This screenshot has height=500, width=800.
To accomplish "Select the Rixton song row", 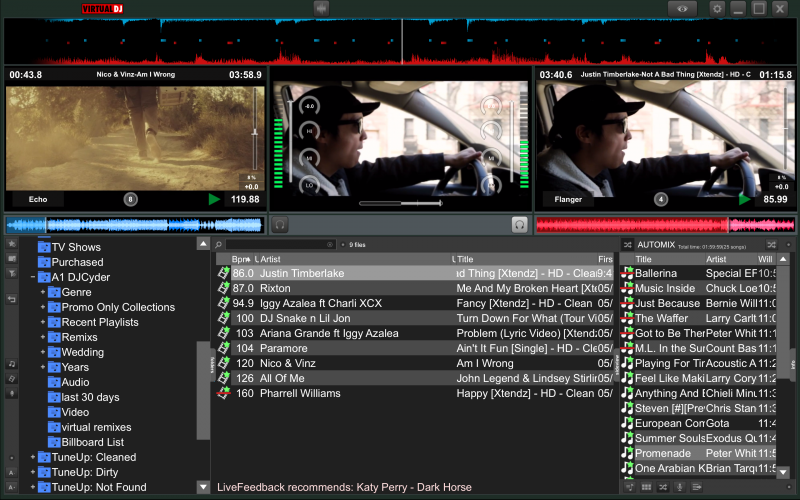I will pyautogui.click(x=415, y=288).
